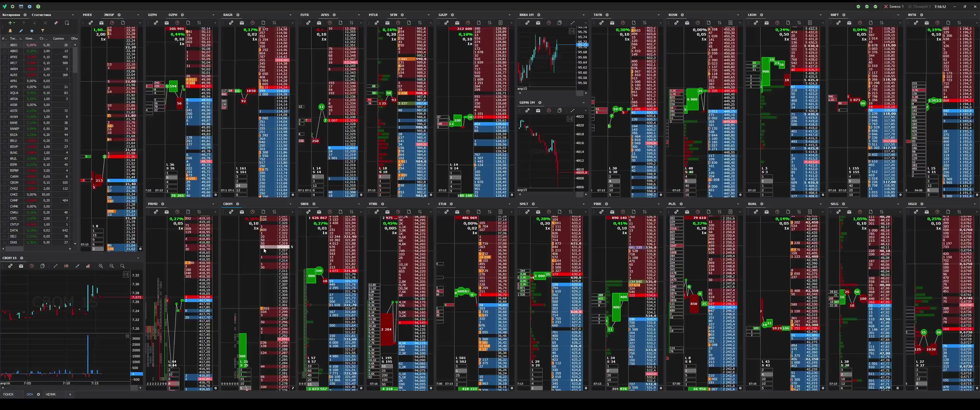Open the blue gear settings icon in top toolbar

(30, 7)
